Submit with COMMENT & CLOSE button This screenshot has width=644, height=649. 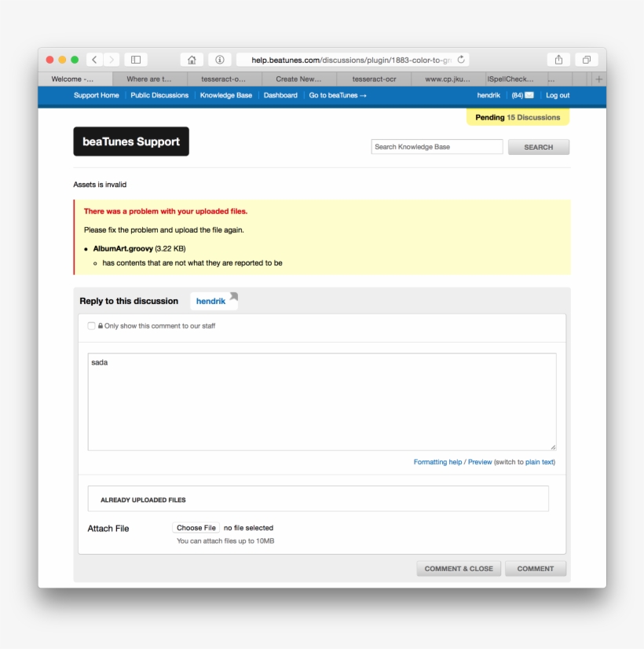459,569
